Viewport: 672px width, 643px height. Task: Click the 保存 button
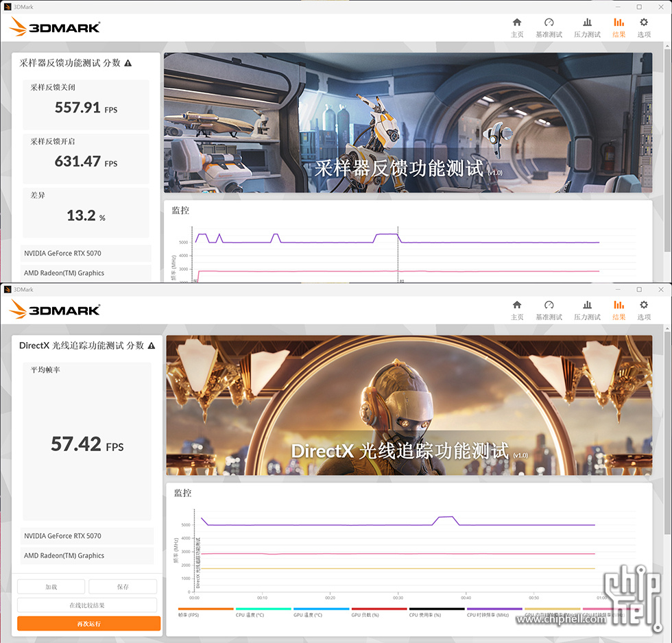[x=123, y=587]
